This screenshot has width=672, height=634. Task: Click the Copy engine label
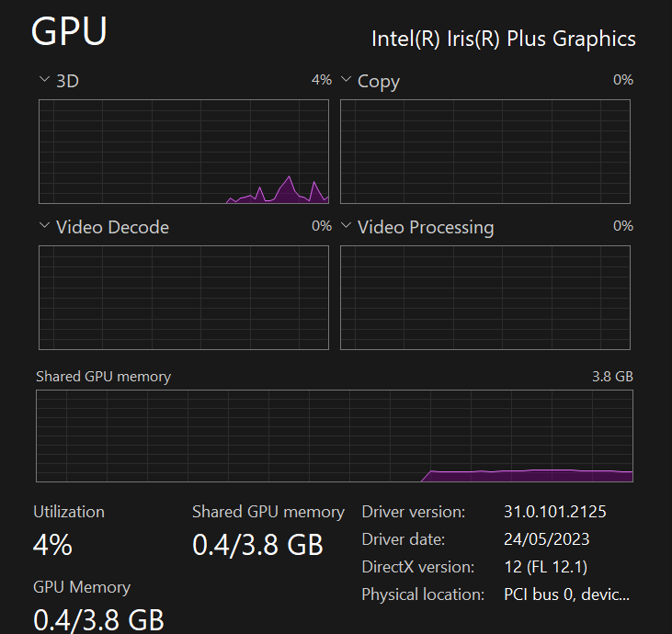pyautogui.click(x=379, y=82)
